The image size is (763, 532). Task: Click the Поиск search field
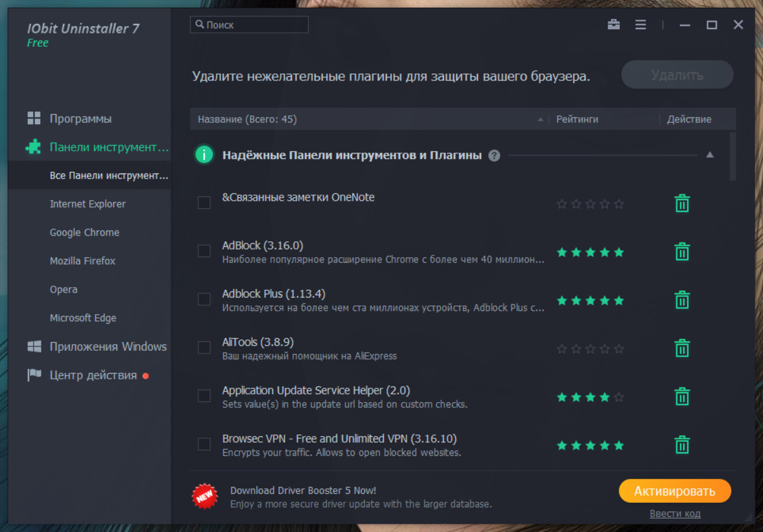pos(249,25)
